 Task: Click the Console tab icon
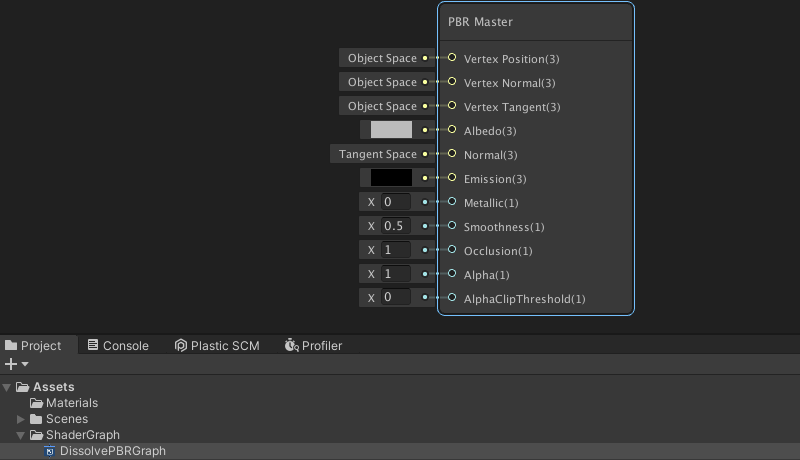[x=93, y=345]
